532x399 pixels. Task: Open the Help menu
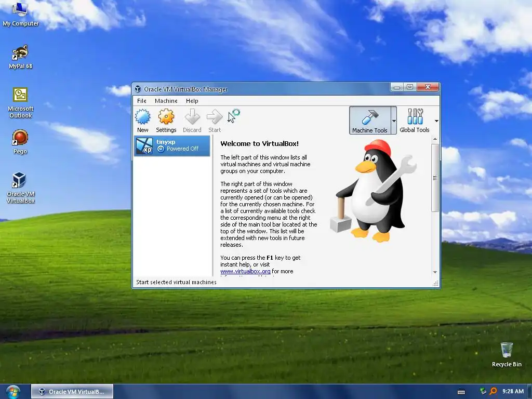pos(192,101)
